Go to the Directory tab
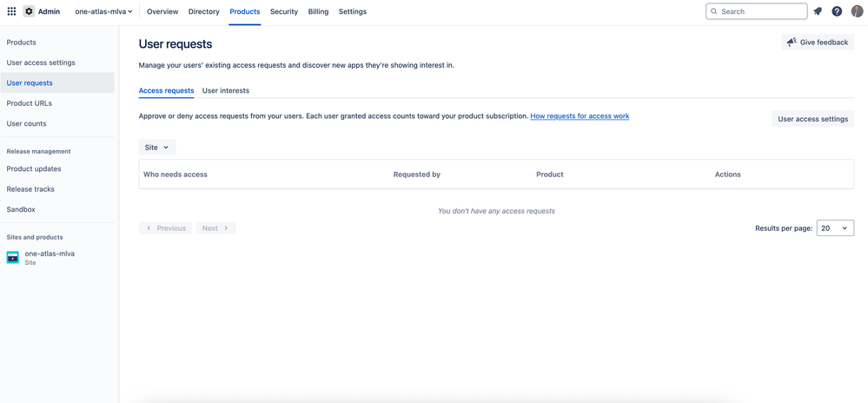The width and height of the screenshot is (868, 403). [x=203, y=11]
